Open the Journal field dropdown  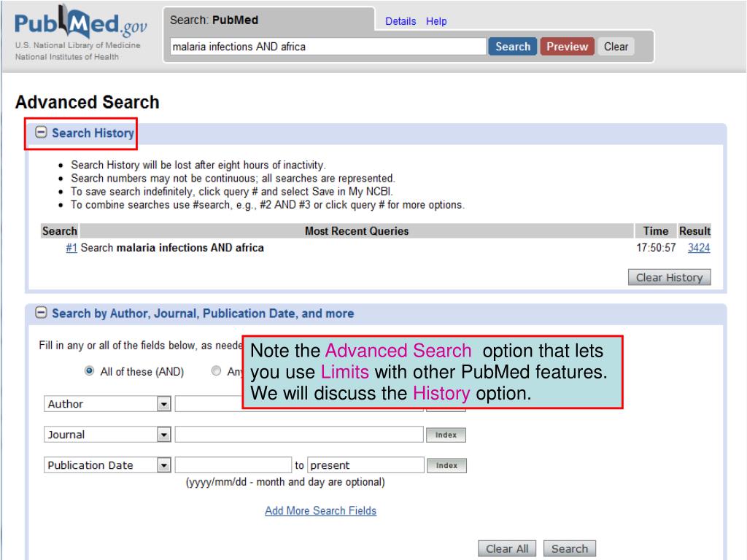(x=164, y=435)
